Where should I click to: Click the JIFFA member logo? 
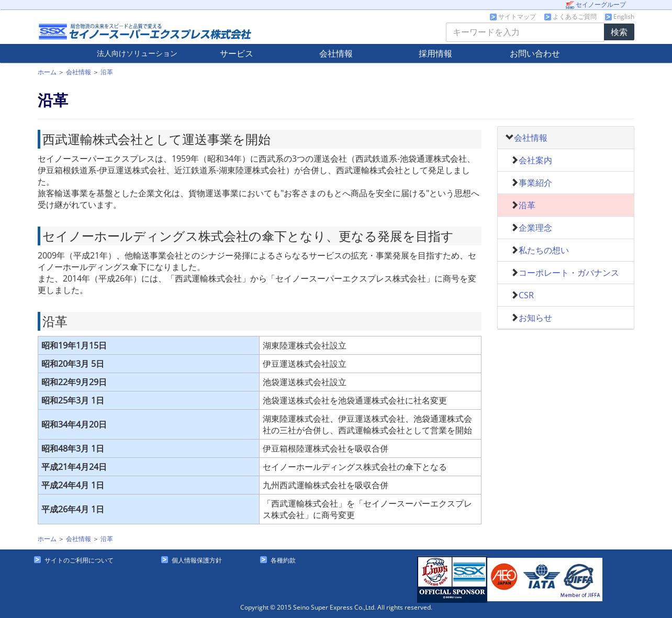(x=580, y=580)
